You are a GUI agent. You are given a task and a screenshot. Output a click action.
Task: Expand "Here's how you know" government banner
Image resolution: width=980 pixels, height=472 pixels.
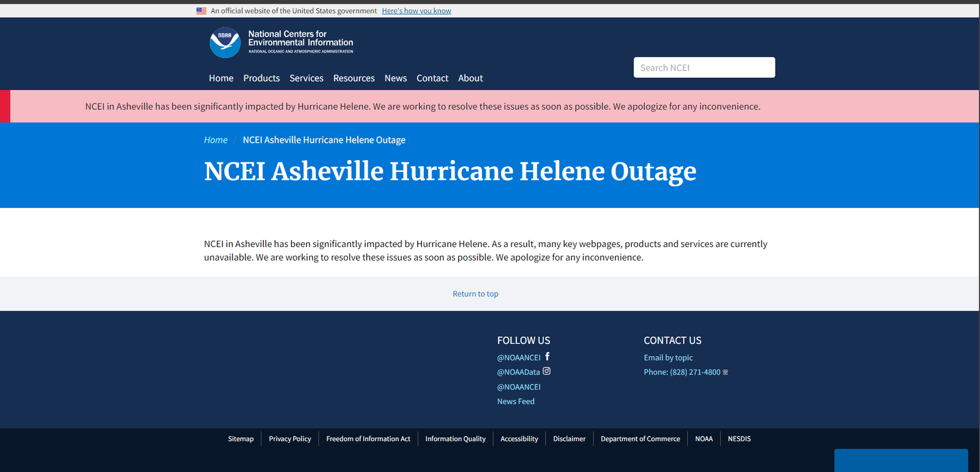pyautogui.click(x=417, y=10)
